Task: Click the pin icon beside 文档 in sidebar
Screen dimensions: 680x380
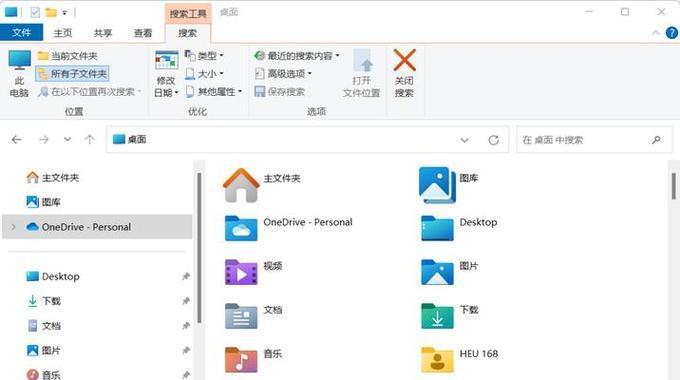Action: pos(186,326)
